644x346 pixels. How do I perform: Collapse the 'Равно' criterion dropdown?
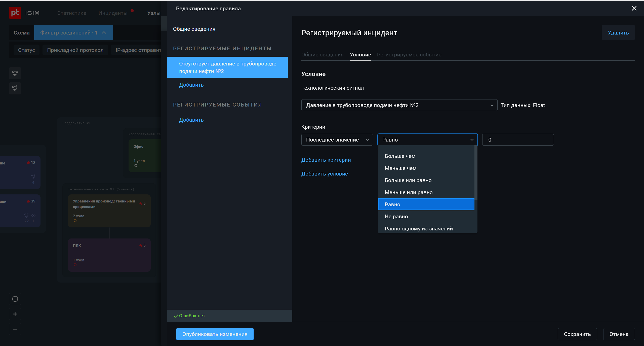[427, 140]
